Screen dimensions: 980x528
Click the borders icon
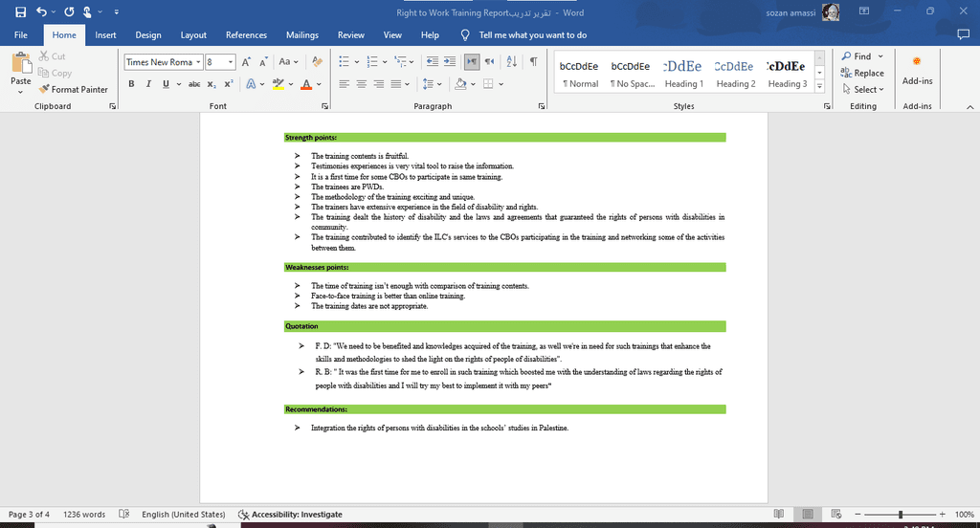click(x=489, y=84)
